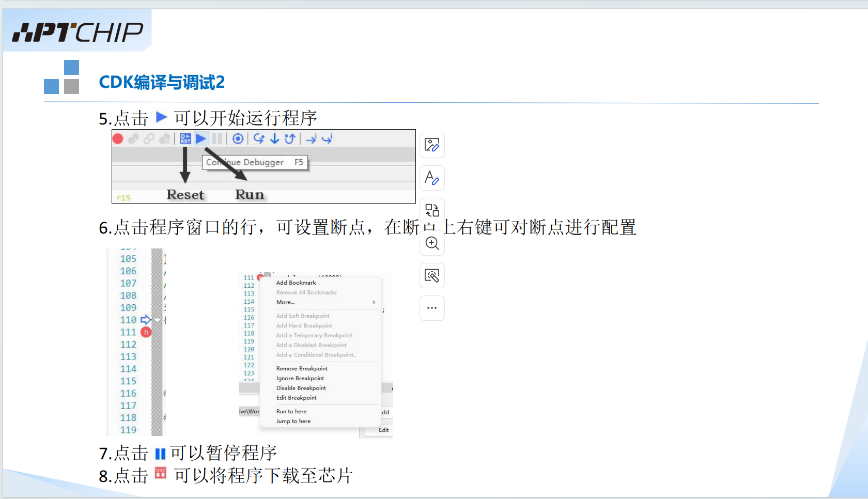Click the pause icon shown in step 7

point(161,453)
